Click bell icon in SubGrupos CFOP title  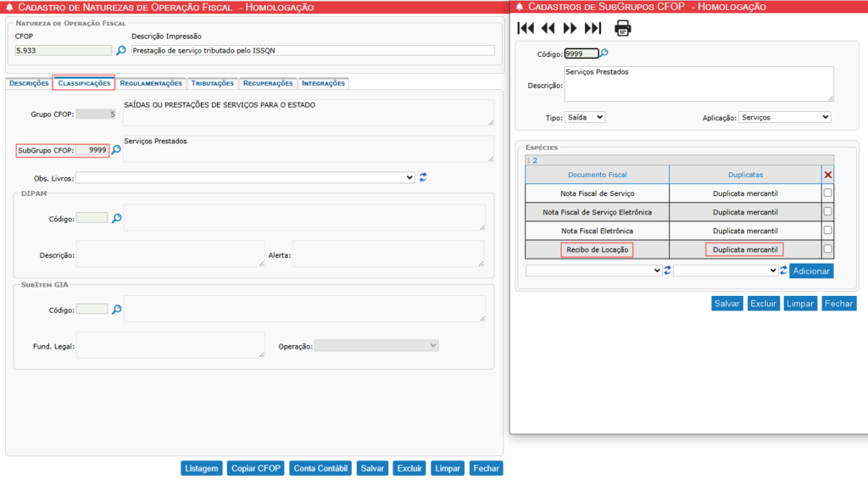[520, 7]
